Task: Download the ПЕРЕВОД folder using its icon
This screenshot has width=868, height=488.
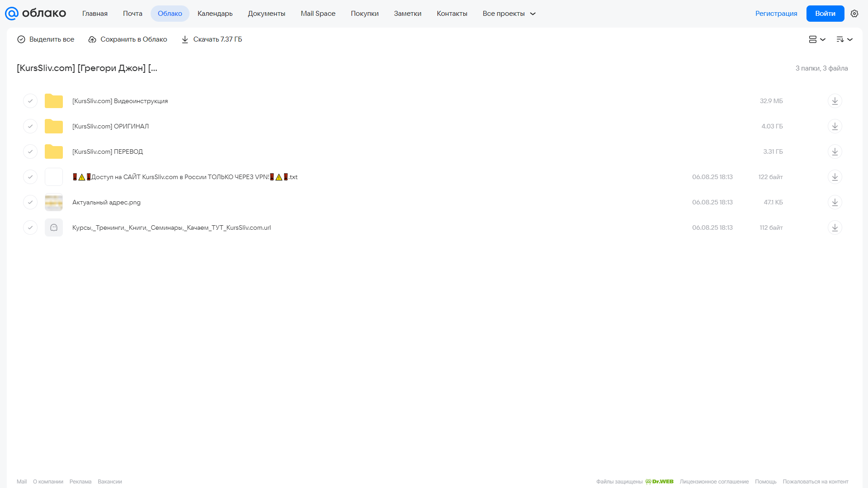Action: pyautogui.click(x=835, y=152)
